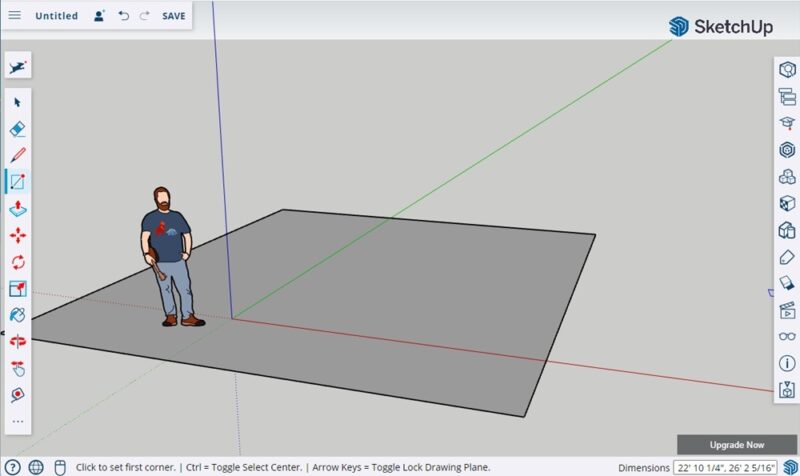This screenshot has height=476, width=800.
Task: Click the Redo arrow
Action: [x=145, y=16]
